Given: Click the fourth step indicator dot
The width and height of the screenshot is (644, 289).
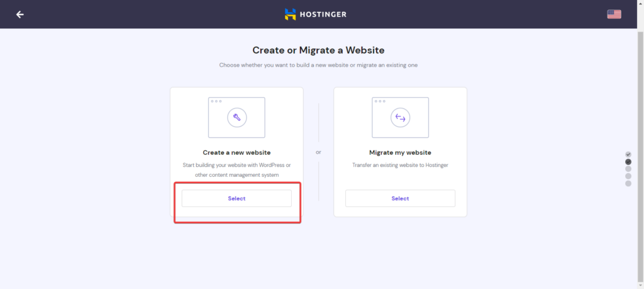Looking at the screenshot, I should 628,176.
